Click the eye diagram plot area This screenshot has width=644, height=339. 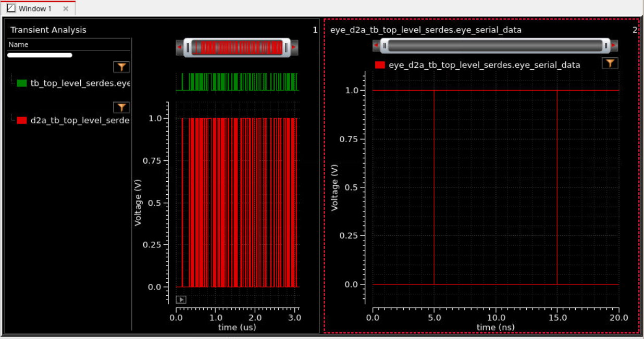coord(496,187)
